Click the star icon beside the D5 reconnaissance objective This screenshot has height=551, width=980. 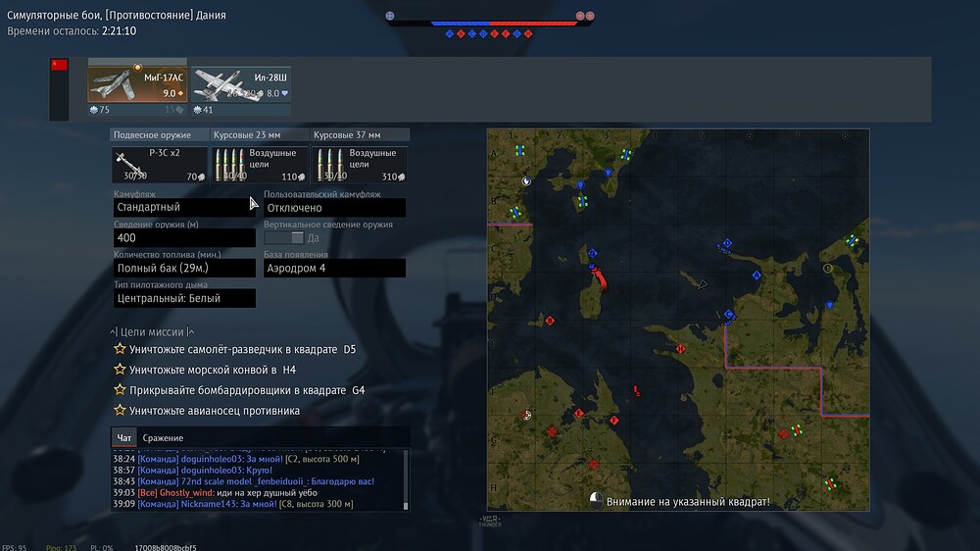(x=120, y=349)
